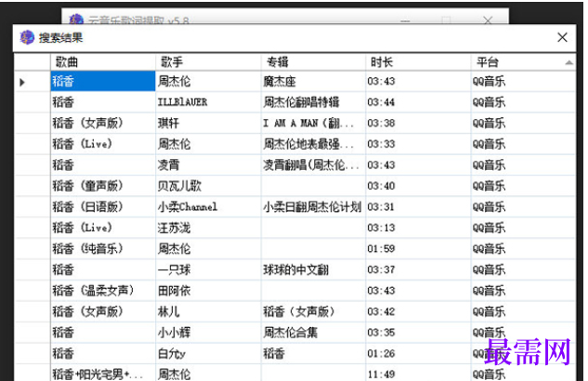
Task: Select song 稻香 (Live) by 周杰伦
Action: pyautogui.click(x=103, y=144)
